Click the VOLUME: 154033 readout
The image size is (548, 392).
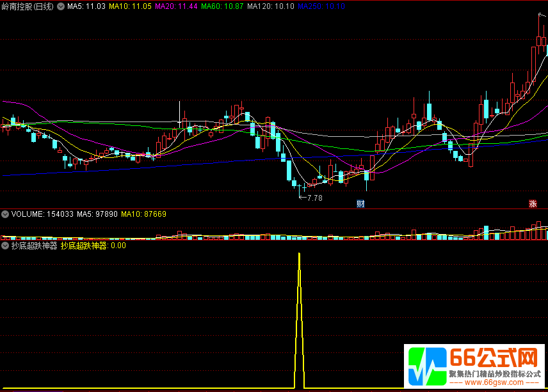tap(42, 214)
